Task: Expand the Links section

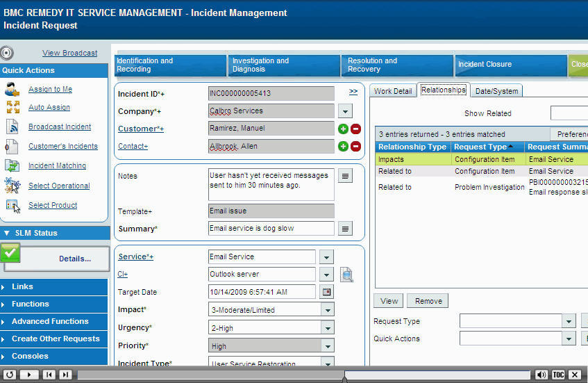Action: pos(54,286)
